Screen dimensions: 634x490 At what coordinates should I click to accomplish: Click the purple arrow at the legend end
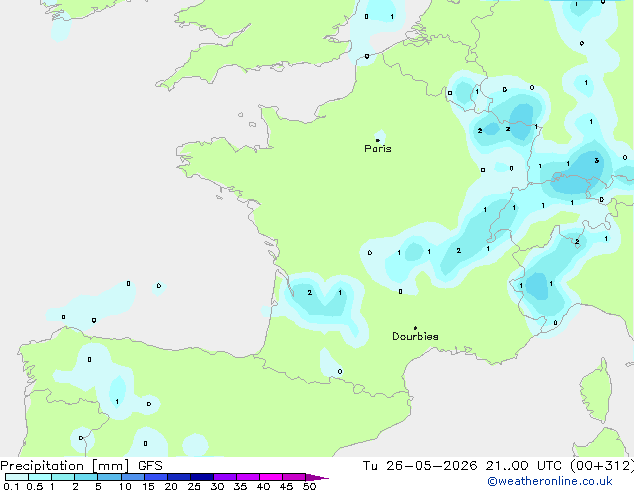pyautogui.click(x=317, y=477)
